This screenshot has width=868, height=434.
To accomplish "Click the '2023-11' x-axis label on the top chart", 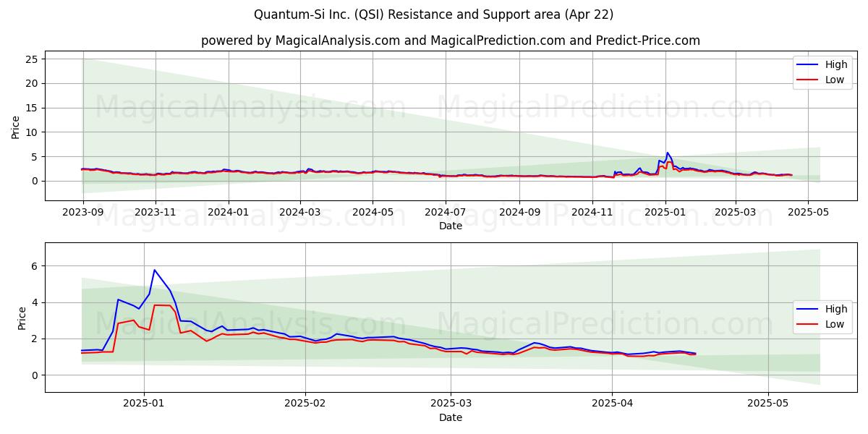I will [156, 213].
